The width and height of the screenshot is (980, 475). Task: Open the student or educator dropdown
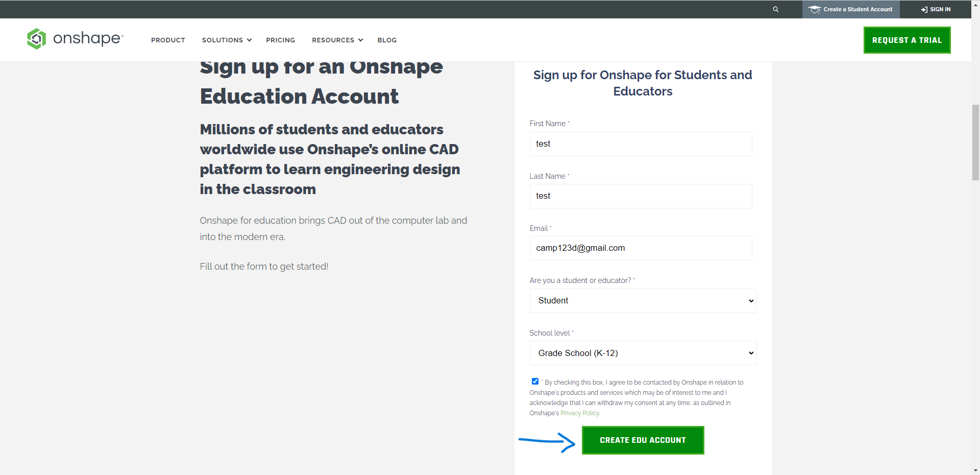(642, 301)
